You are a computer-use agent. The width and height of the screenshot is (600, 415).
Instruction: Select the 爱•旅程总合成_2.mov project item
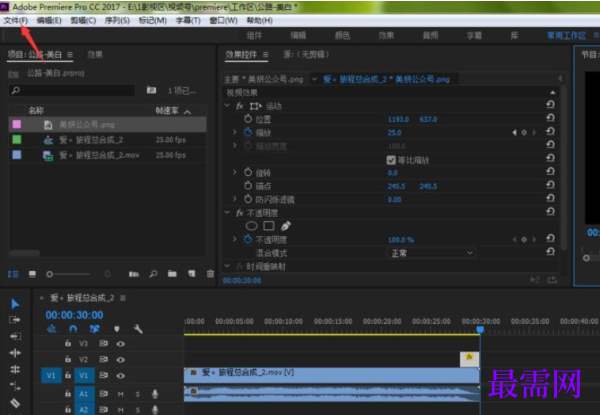pos(108,155)
